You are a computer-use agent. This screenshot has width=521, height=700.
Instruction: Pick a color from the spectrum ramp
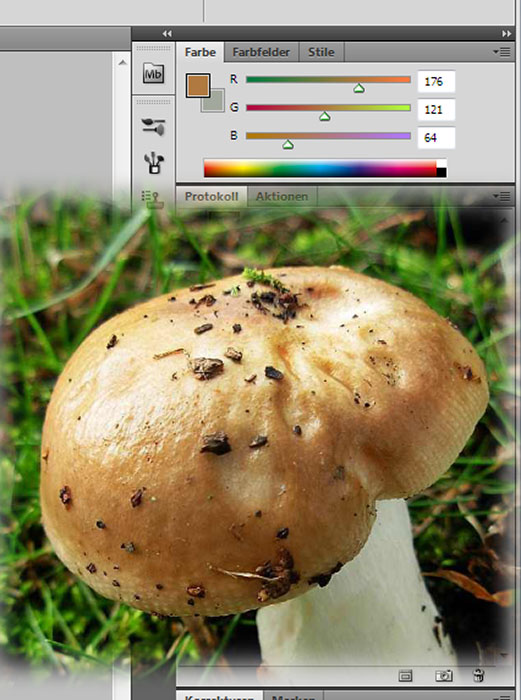click(320, 169)
